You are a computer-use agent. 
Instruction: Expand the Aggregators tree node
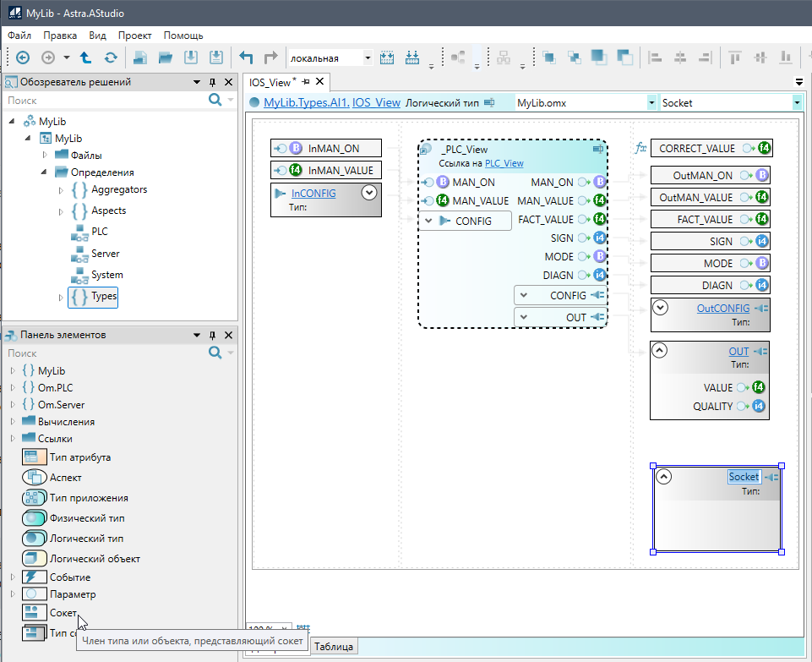(61, 190)
